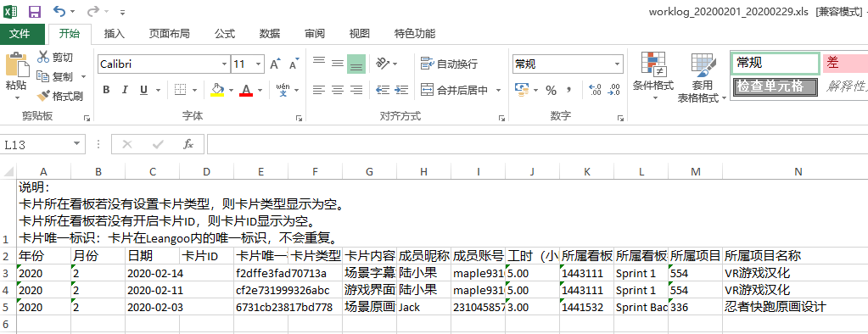Click the increase font size icon

tap(275, 64)
